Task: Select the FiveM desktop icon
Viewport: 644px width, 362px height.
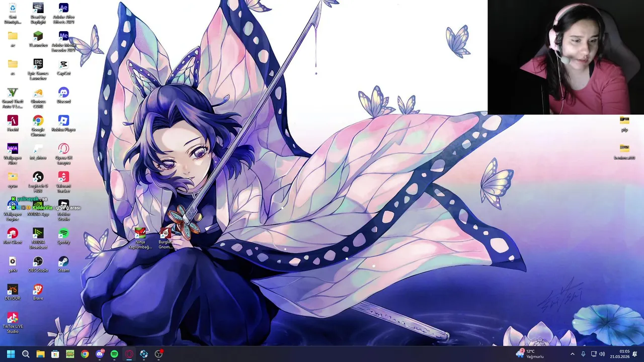Action: pyautogui.click(x=13, y=124)
